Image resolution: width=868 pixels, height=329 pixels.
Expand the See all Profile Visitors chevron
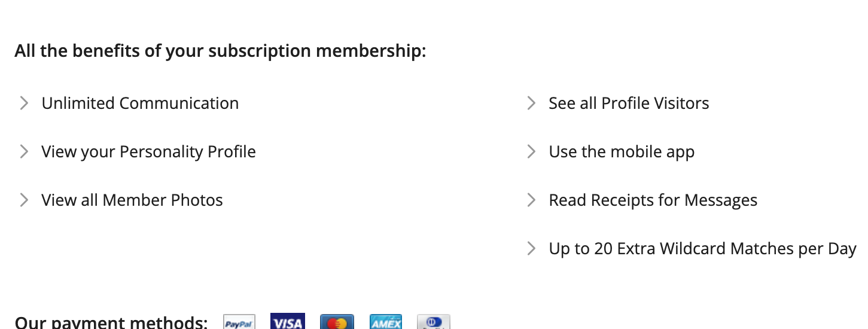point(531,103)
